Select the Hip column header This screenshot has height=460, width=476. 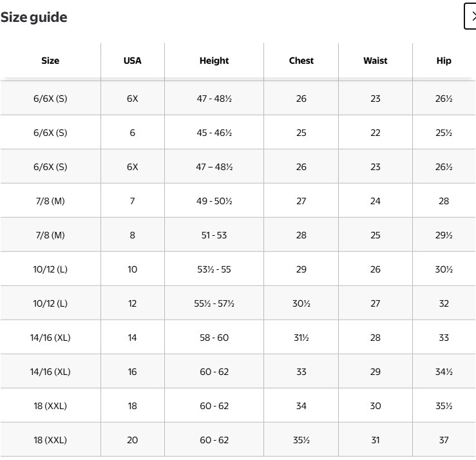pyautogui.click(x=444, y=61)
